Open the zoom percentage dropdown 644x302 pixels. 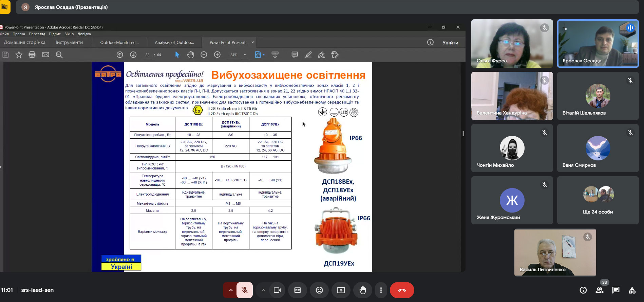(x=245, y=55)
